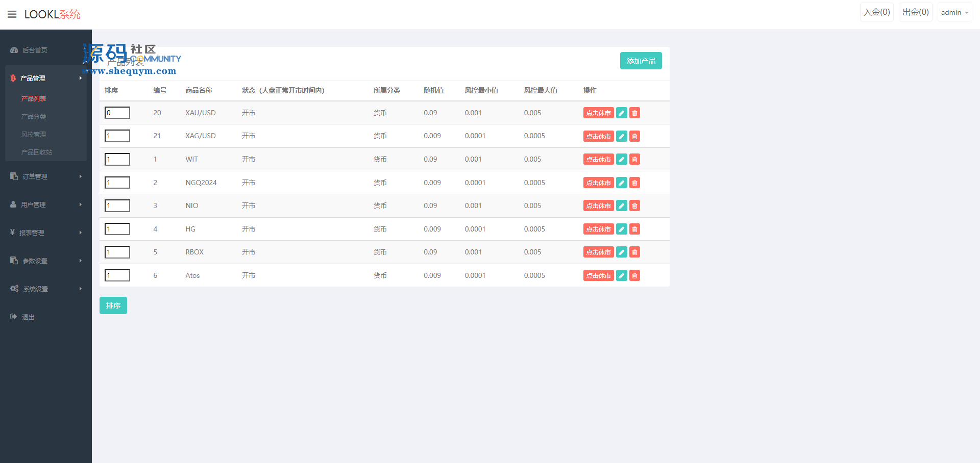The height and width of the screenshot is (463, 980).
Task: Click the edit pencil icon for XAU/USD
Action: 621,113
